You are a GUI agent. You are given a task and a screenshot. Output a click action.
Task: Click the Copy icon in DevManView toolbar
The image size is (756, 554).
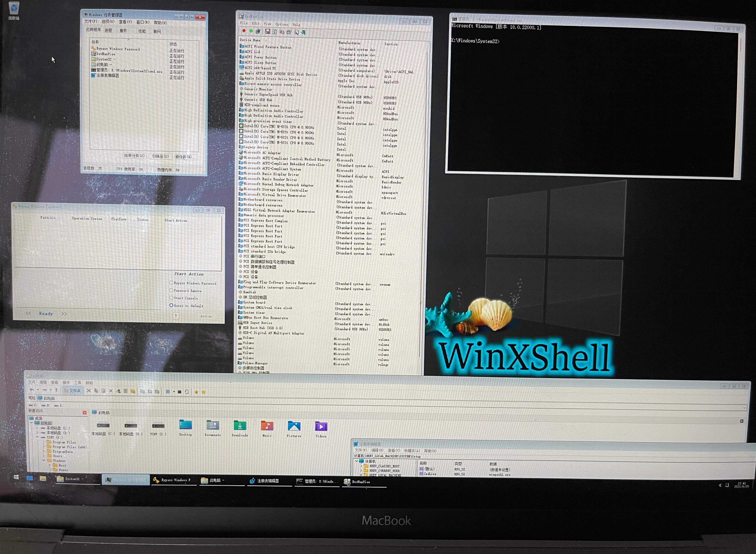(x=282, y=32)
